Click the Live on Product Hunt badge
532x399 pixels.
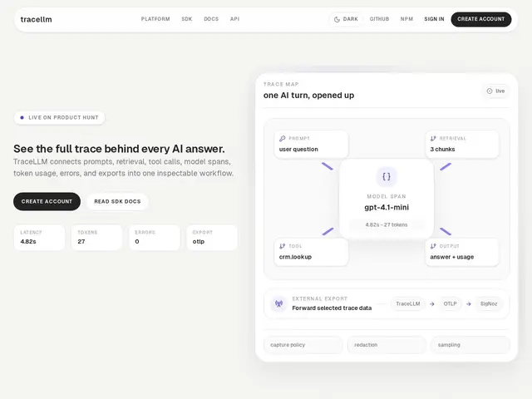click(x=59, y=118)
